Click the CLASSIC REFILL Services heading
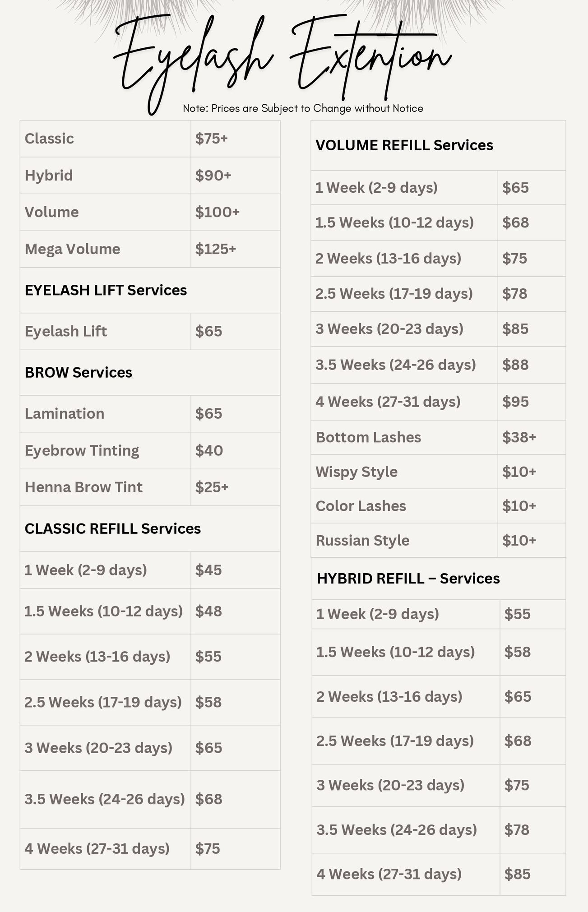The height and width of the screenshot is (912, 588). pos(113,528)
